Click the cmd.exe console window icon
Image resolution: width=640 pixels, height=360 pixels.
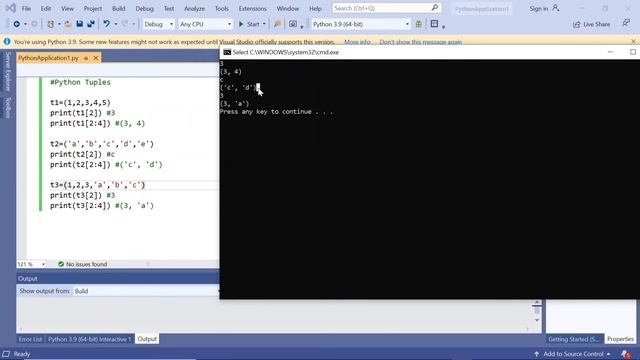[x=227, y=52]
